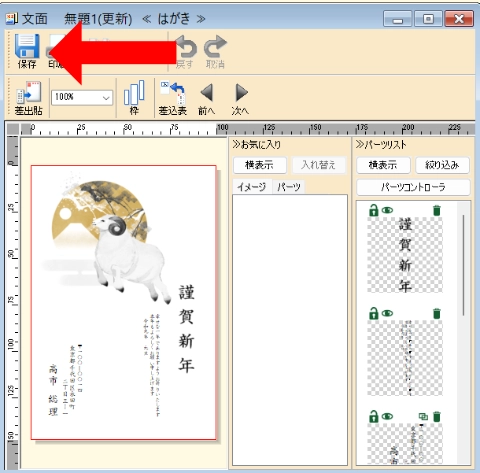Click the パーツコントローラ button
The image size is (480, 473).
click(413, 187)
